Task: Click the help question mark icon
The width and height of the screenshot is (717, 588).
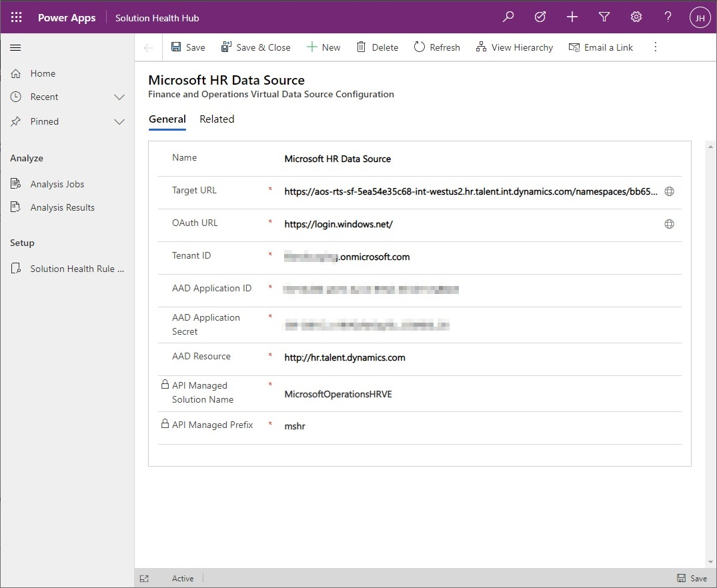Action: pyautogui.click(x=668, y=17)
